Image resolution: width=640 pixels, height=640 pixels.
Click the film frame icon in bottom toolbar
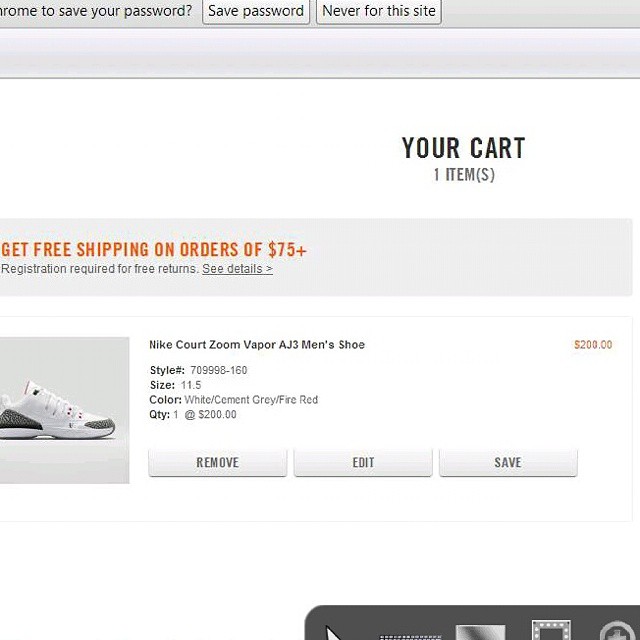click(551, 630)
